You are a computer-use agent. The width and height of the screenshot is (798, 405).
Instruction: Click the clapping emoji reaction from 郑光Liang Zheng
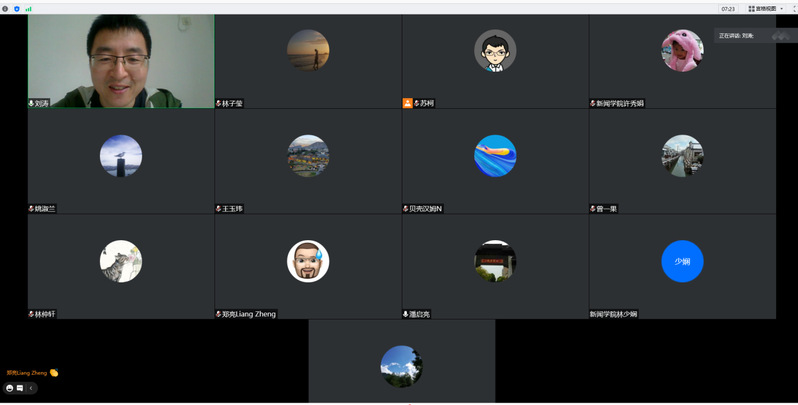point(54,373)
